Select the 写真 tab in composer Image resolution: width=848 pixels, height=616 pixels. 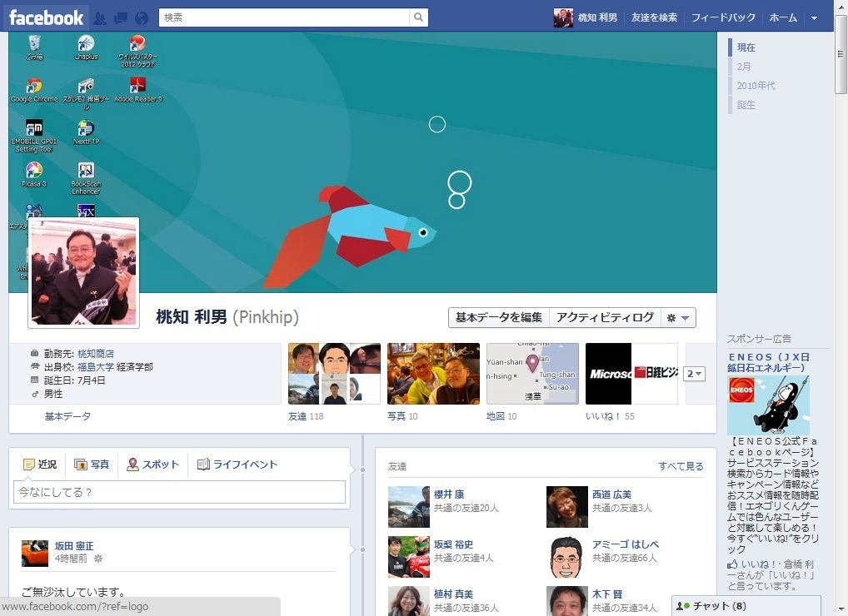click(x=92, y=464)
